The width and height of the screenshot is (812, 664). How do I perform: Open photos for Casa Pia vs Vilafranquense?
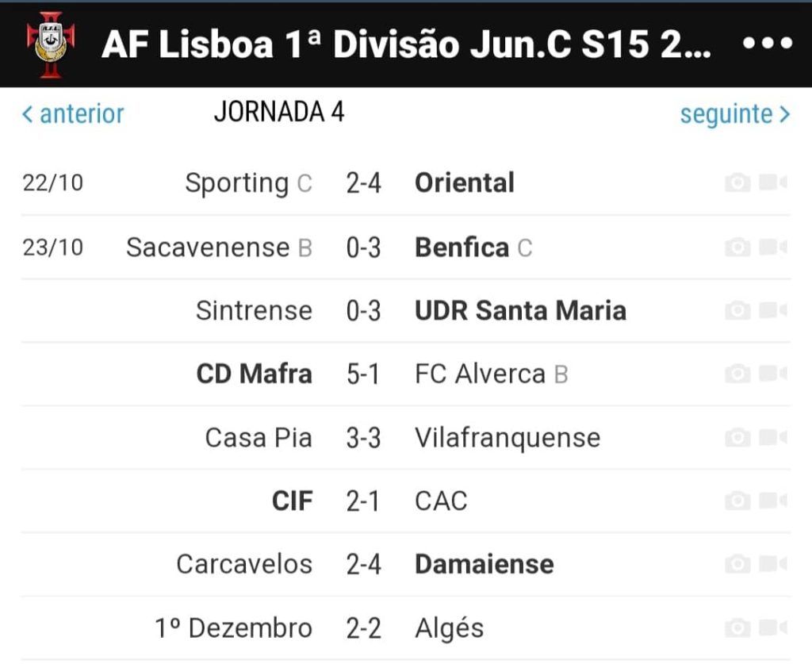coord(738,438)
